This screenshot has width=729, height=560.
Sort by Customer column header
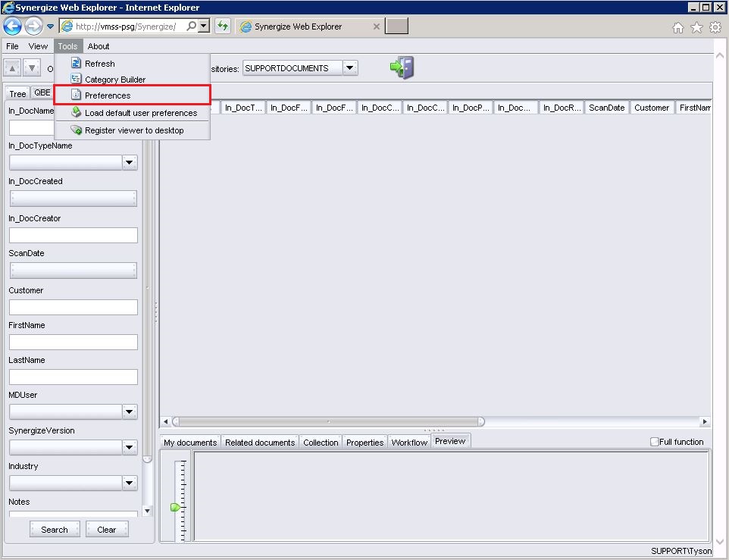coord(652,108)
